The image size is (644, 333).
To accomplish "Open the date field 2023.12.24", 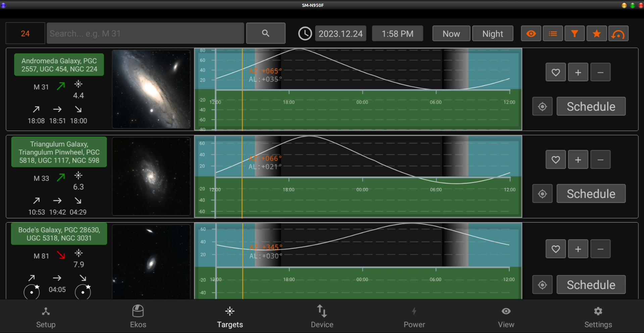I will tap(341, 34).
